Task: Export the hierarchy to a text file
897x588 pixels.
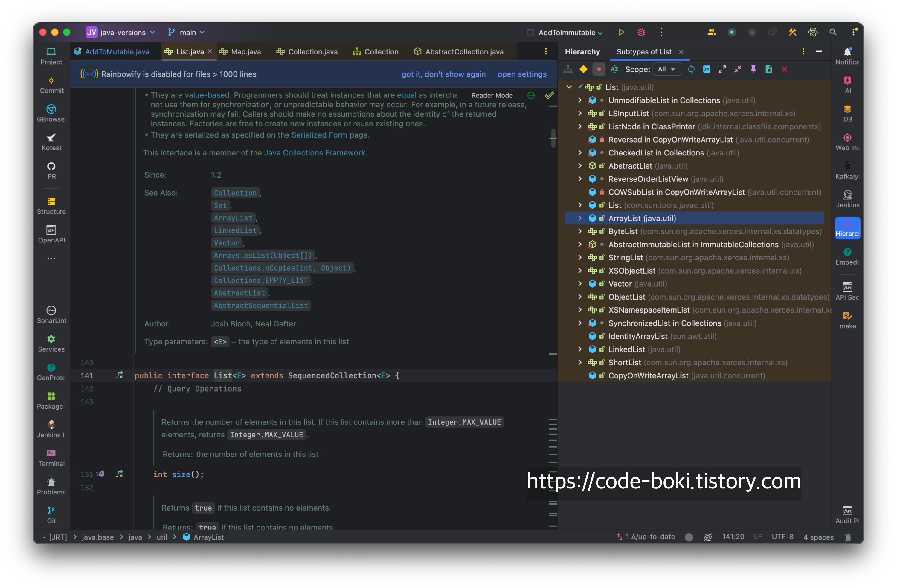Action: pos(769,69)
